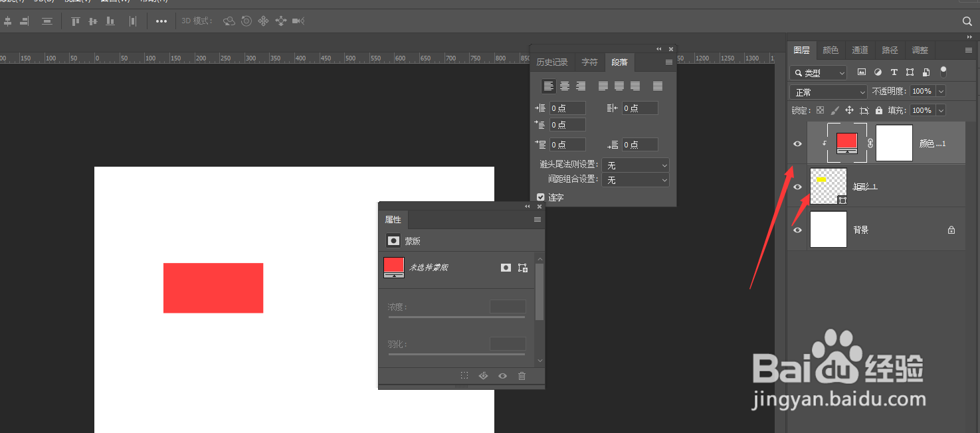The width and height of the screenshot is (980, 433).
Task: Toggle the layer filter on/off switch
Action: (943, 72)
